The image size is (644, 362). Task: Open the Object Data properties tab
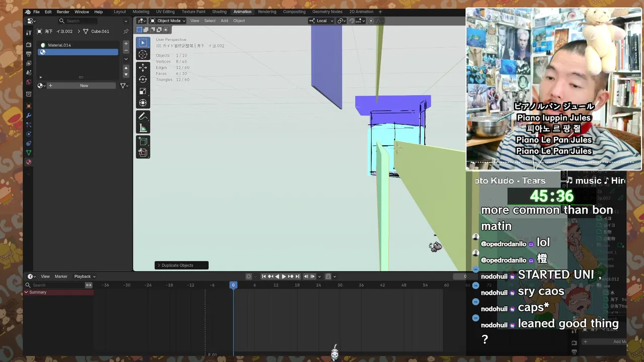pos(29,152)
